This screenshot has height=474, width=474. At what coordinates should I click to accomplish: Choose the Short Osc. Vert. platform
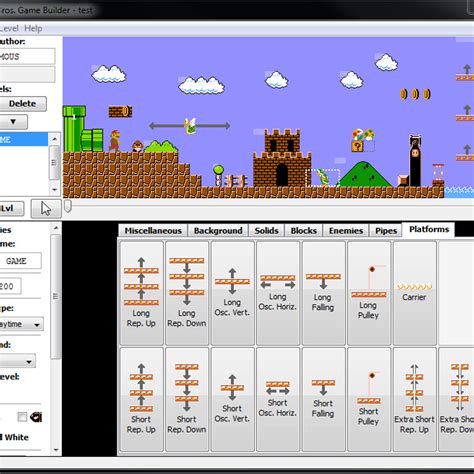coord(232,399)
